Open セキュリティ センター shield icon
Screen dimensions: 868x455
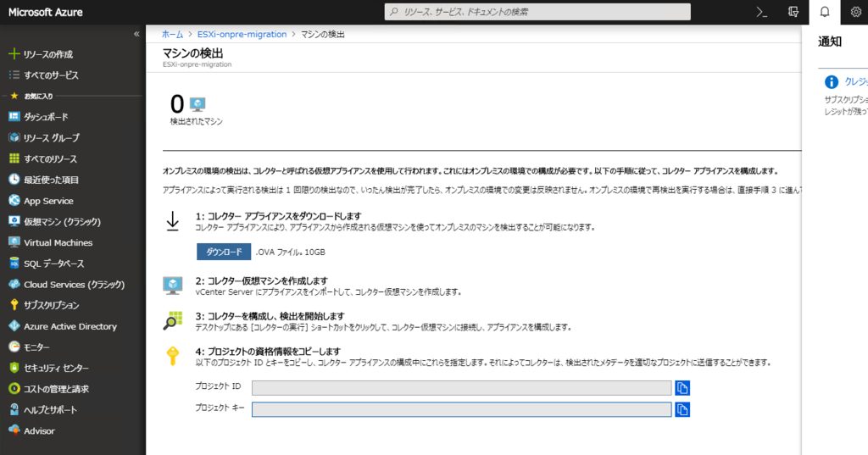14,368
